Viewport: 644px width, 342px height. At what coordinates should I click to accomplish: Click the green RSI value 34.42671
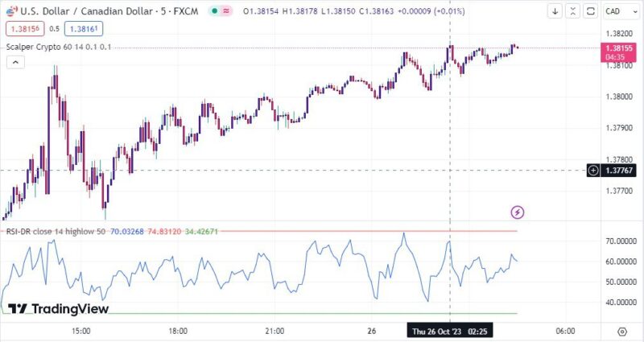[x=201, y=232]
